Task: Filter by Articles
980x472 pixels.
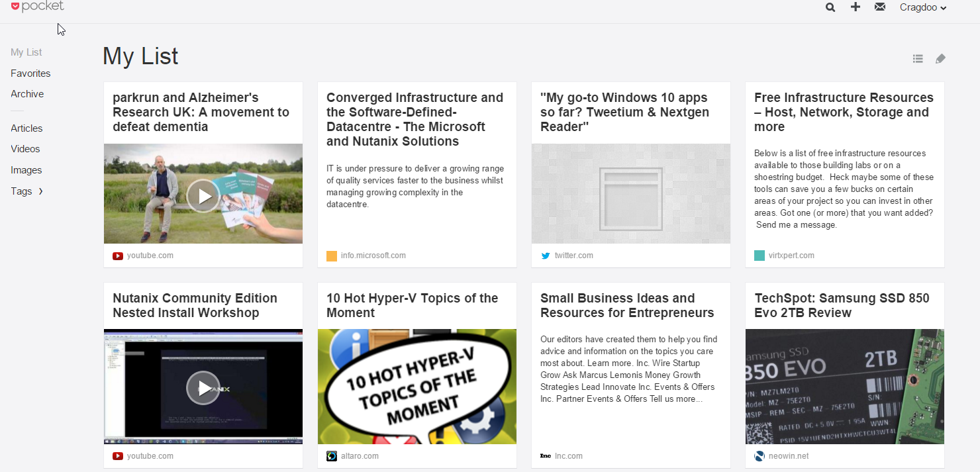Action: coord(26,128)
